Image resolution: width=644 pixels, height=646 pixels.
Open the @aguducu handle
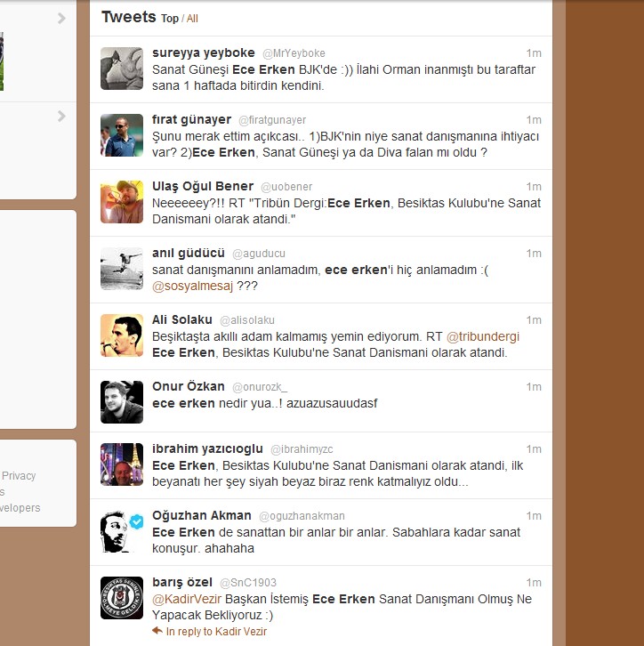coord(259,254)
